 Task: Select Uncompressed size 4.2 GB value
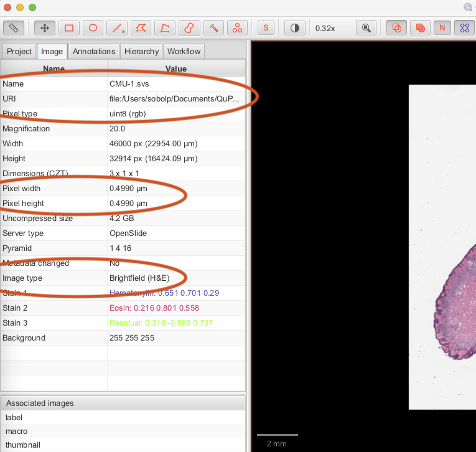point(122,218)
